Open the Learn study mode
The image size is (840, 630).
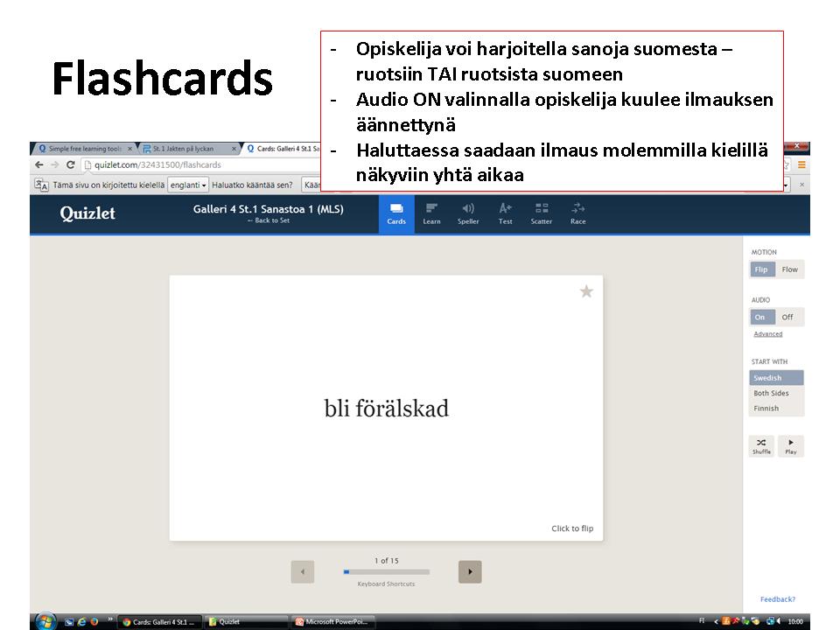(431, 213)
